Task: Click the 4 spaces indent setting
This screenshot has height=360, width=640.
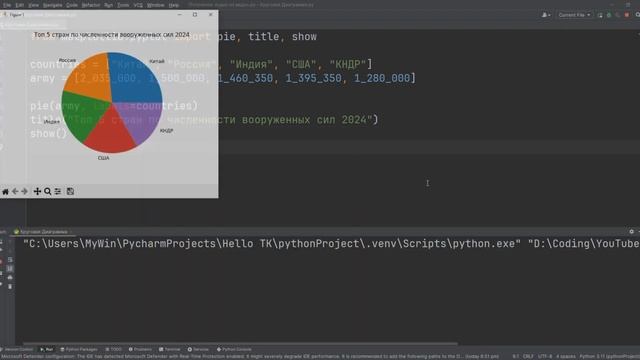Action: click(565, 356)
